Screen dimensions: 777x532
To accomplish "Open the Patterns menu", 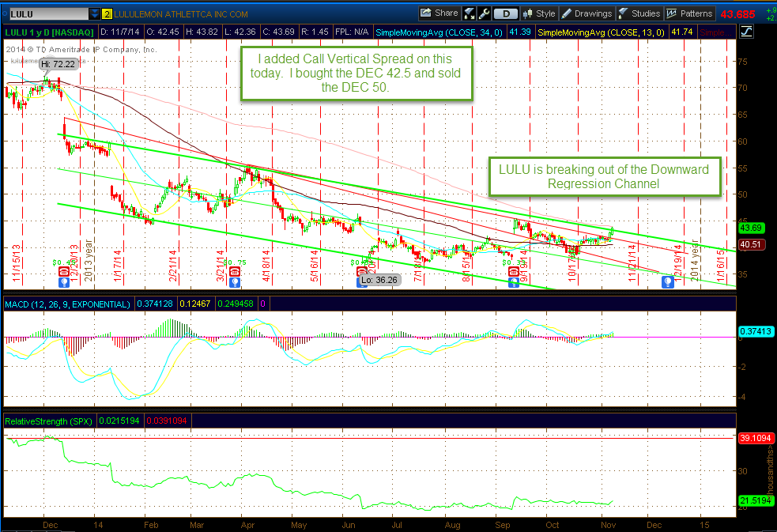I will click(689, 13).
